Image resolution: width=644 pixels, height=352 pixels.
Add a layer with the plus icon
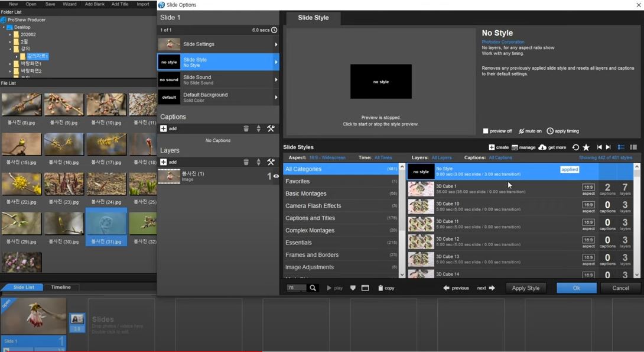164,162
